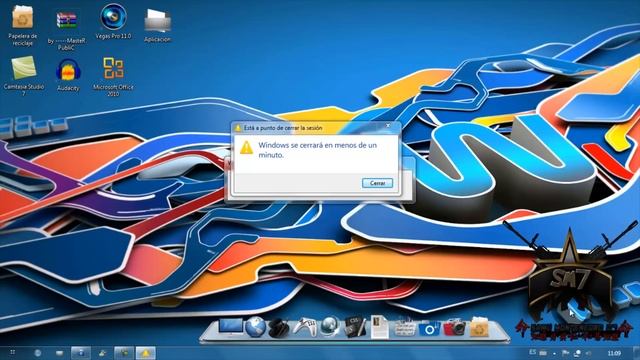Open the Papelera de reciclaje desktop icon

pyautogui.click(x=22, y=24)
